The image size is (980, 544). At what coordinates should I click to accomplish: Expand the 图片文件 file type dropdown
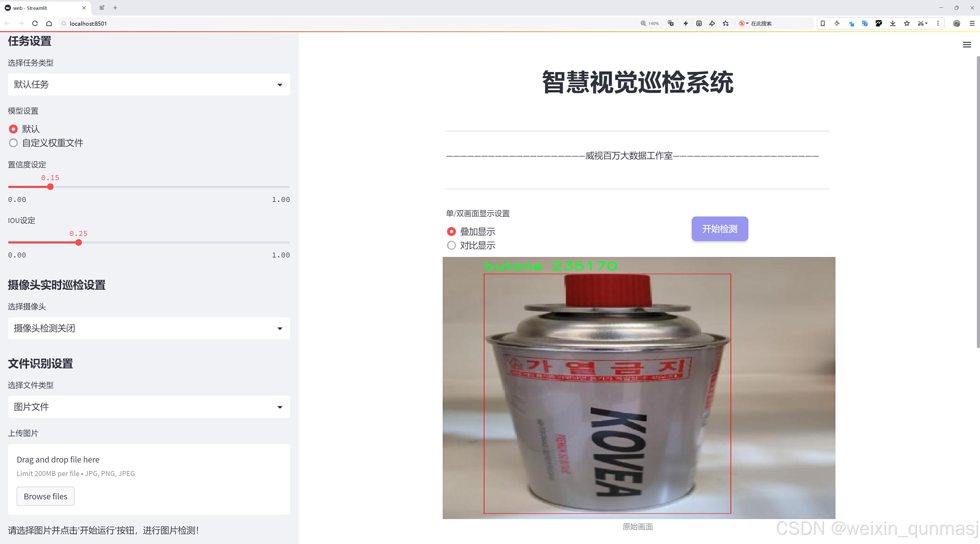point(149,407)
